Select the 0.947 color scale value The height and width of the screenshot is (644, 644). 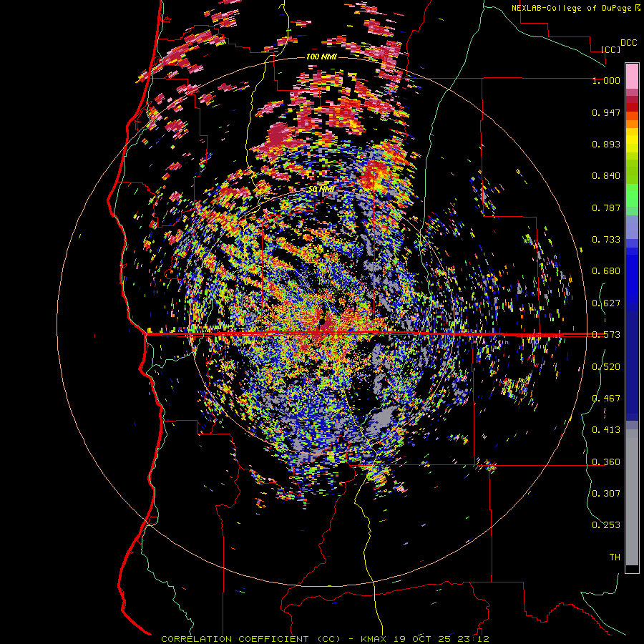(x=606, y=112)
